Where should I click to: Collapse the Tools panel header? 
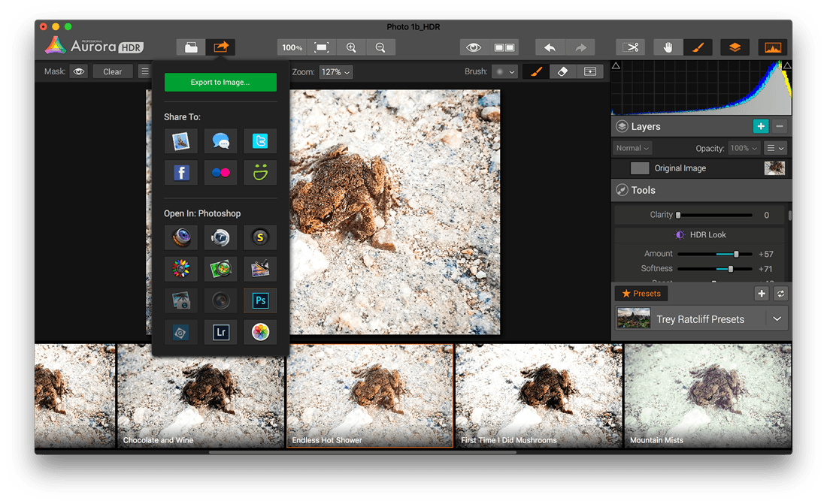[701, 190]
